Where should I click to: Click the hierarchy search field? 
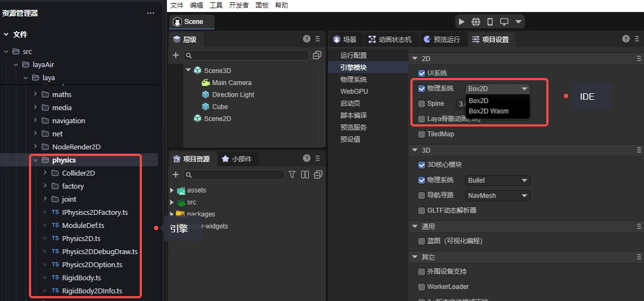point(247,55)
